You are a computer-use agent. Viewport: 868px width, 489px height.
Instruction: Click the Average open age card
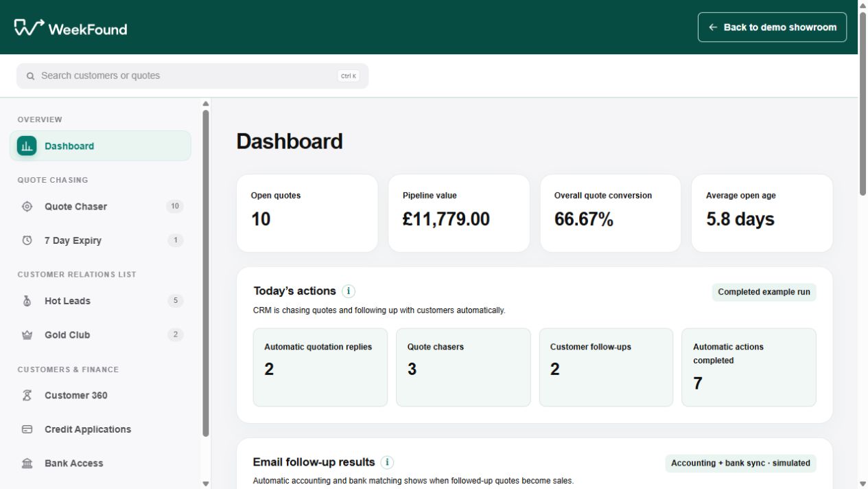tap(762, 213)
